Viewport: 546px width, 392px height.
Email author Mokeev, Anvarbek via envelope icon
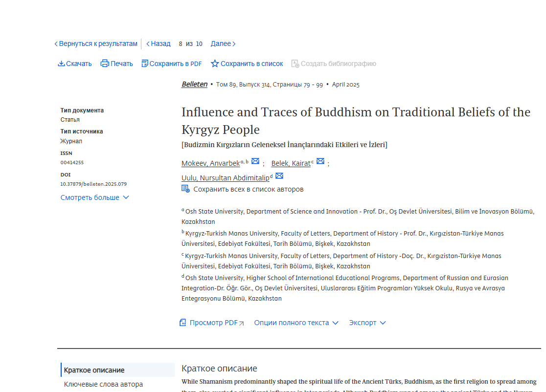click(255, 162)
